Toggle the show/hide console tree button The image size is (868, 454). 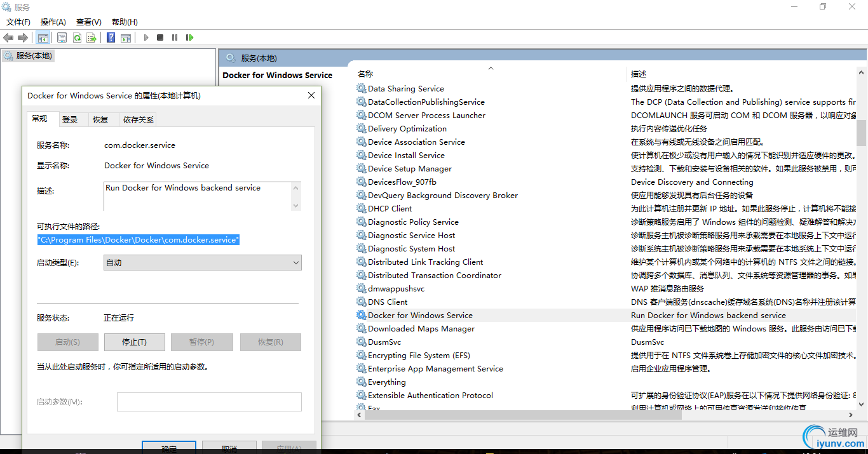click(x=43, y=37)
